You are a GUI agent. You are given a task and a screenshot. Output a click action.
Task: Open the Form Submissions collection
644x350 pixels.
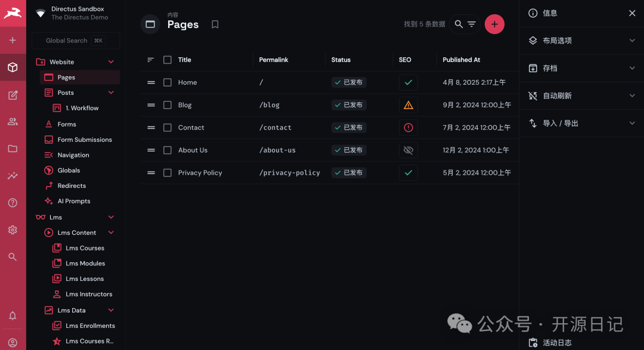(80, 140)
